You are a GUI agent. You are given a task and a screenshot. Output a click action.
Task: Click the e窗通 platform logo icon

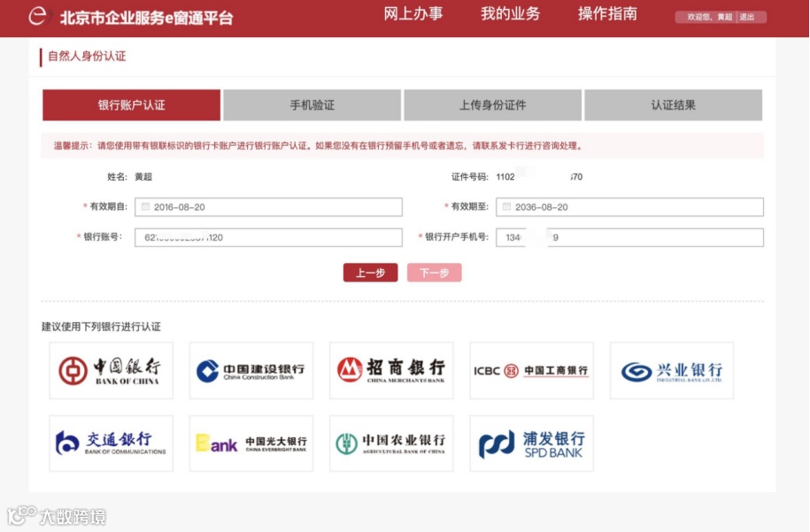click(x=40, y=16)
